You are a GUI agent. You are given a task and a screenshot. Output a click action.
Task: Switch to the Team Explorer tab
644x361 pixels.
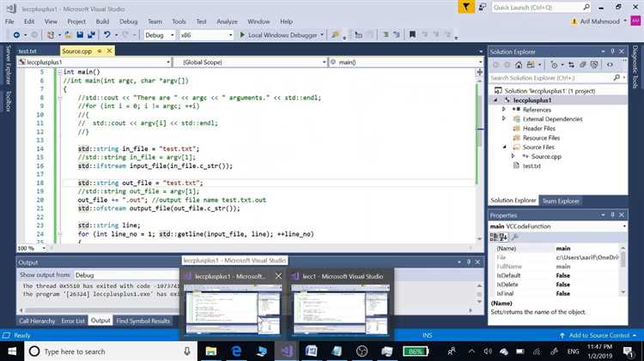[x=561, y=201]
